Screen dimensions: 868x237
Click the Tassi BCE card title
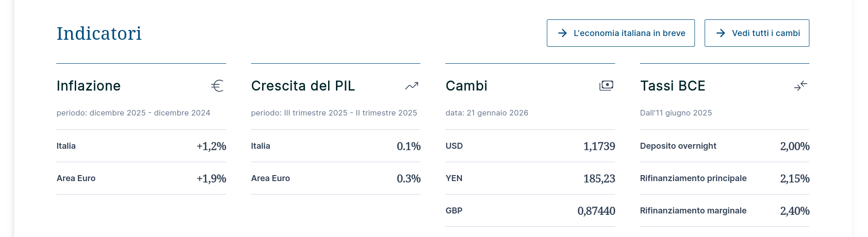click(672, 86)
